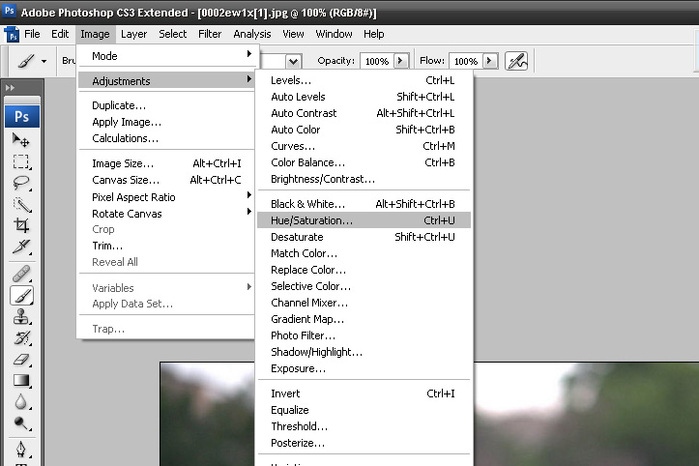Viewport: 699px width, 466px height.
Task: Choose Apply Image command
Action: click(x=166, y=122)
